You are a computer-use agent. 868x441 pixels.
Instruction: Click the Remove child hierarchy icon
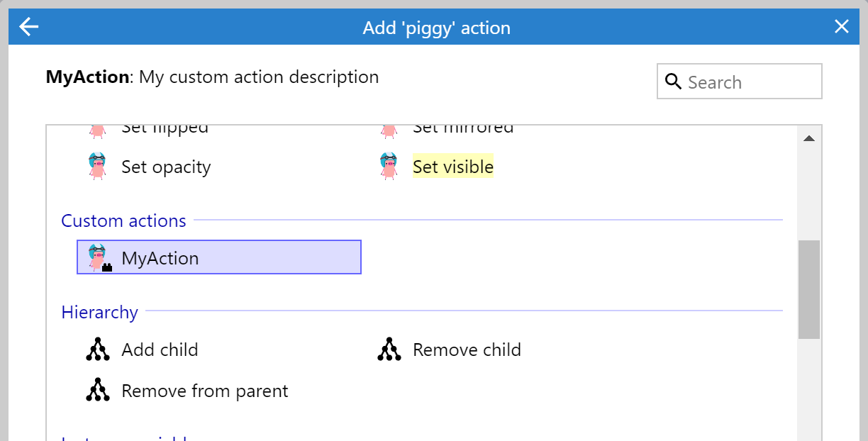pos(389,349)
